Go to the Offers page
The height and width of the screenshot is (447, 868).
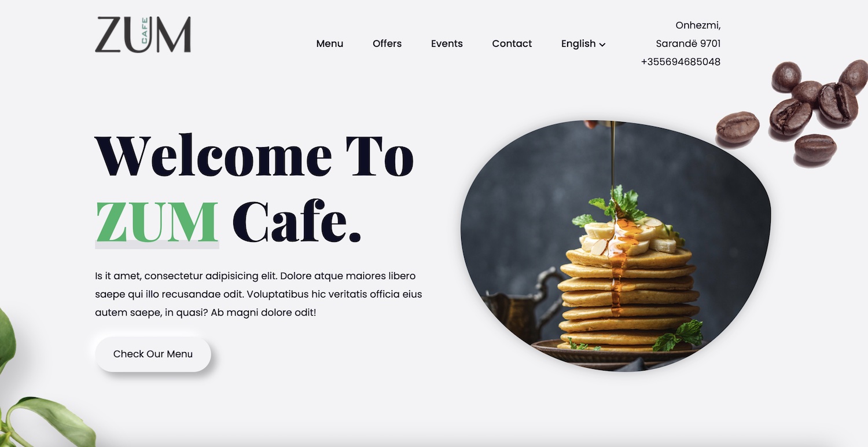(x=387, y=43)
